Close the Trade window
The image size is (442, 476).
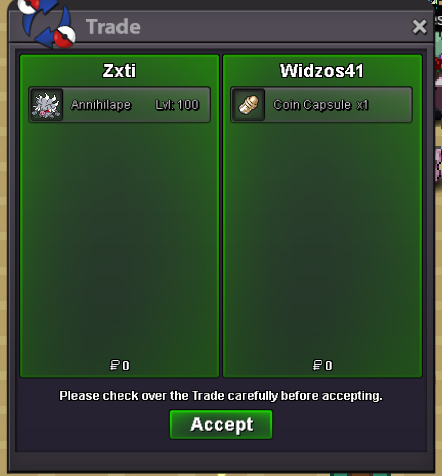tap(419, 27)
